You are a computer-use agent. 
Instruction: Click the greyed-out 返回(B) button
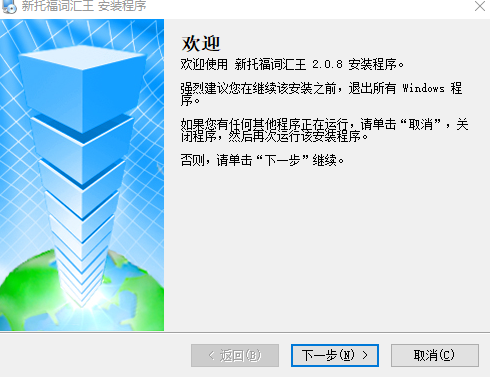[x=235, y=355]
